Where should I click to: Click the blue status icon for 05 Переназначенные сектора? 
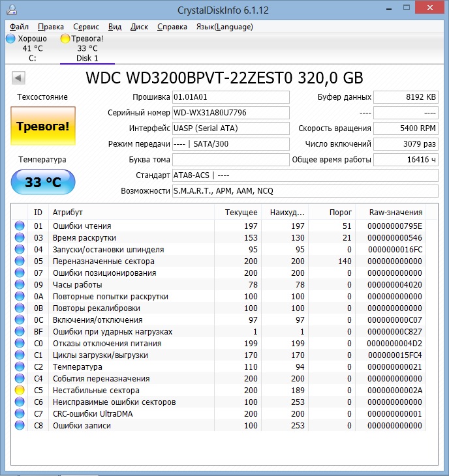point(19,261)
